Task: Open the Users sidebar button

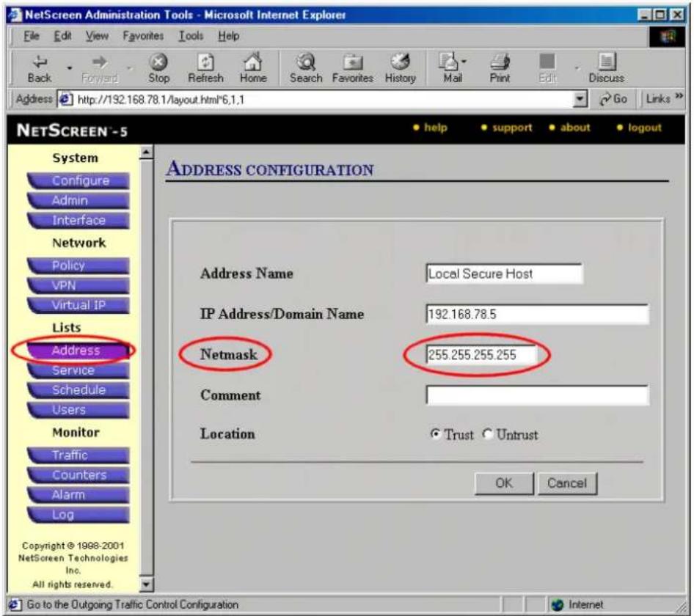Action: click(x=79, y=410)
